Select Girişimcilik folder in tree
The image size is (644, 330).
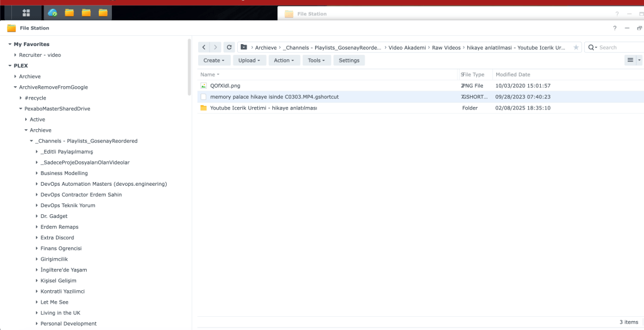(54, 259)
